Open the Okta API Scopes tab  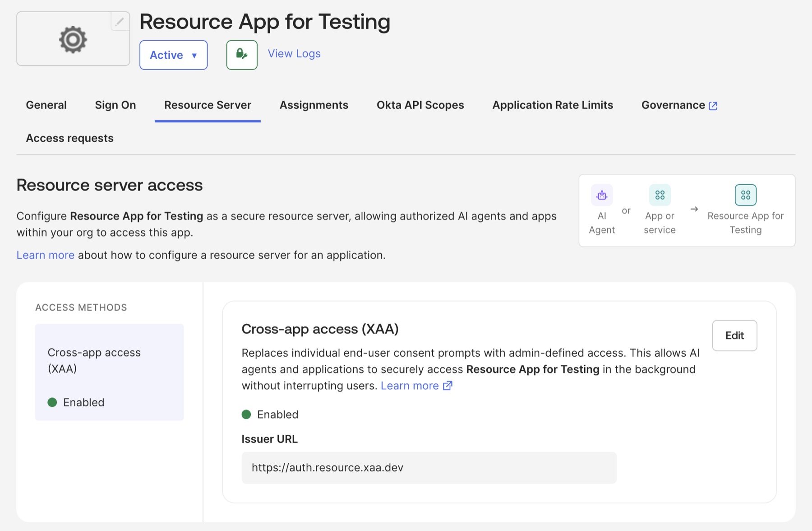[x=420, y=105]
